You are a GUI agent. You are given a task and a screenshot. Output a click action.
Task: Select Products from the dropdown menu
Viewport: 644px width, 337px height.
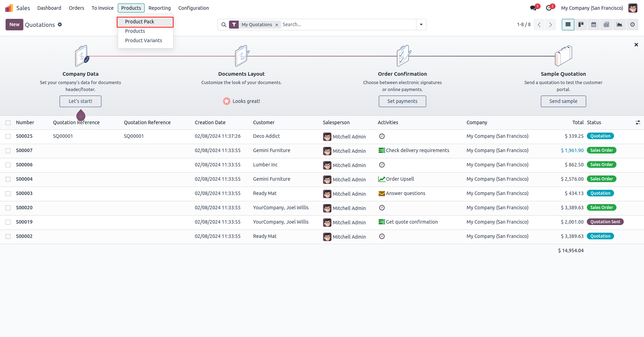(x=145, y=31)
